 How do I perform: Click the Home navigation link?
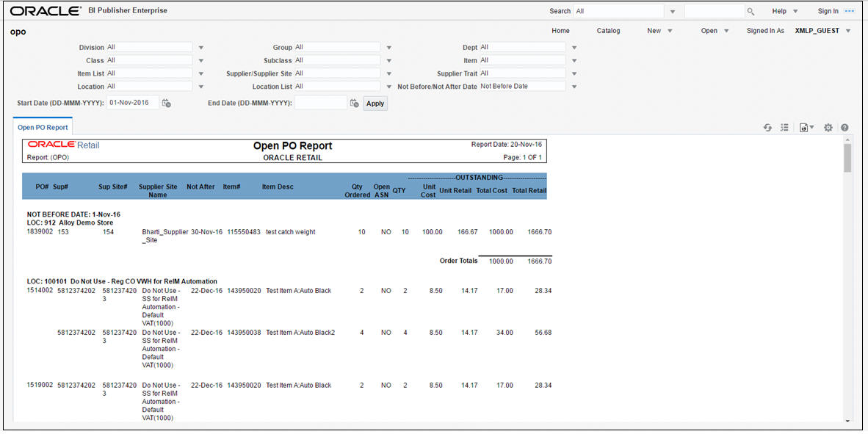coord(560,31)
